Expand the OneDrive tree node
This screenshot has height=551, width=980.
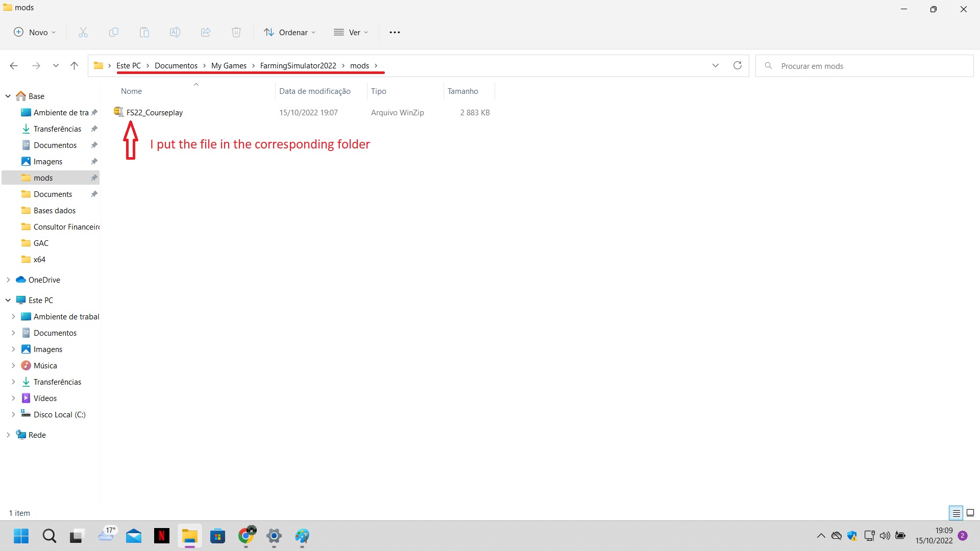[x=8, y=280]
